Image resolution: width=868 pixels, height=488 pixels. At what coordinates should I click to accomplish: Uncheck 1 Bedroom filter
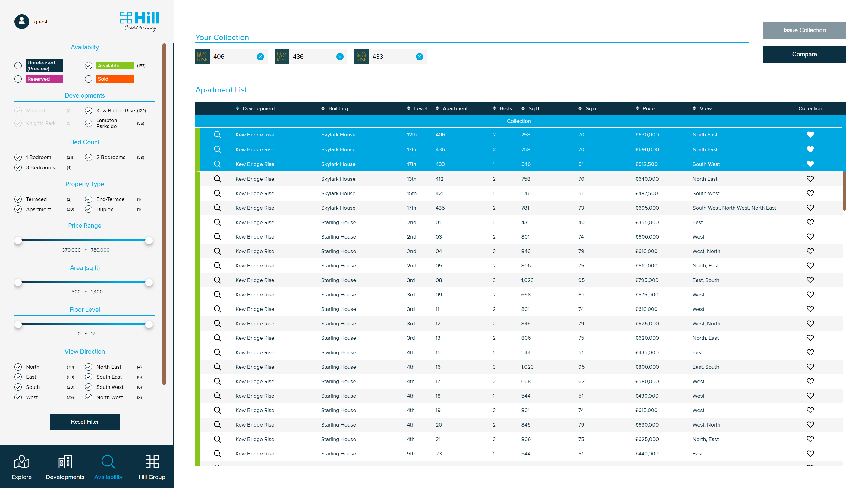(18, 157)
